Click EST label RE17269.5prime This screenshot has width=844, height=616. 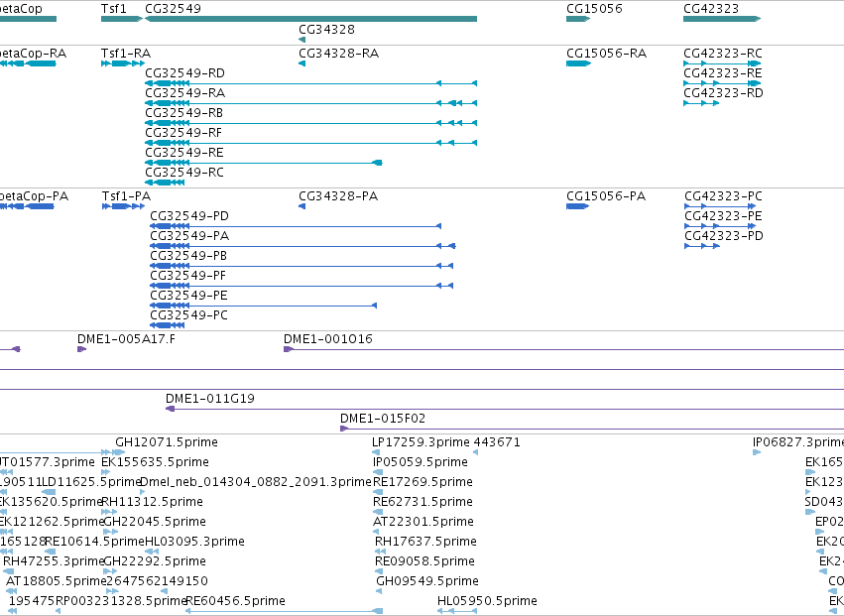(x=423, y=482)
